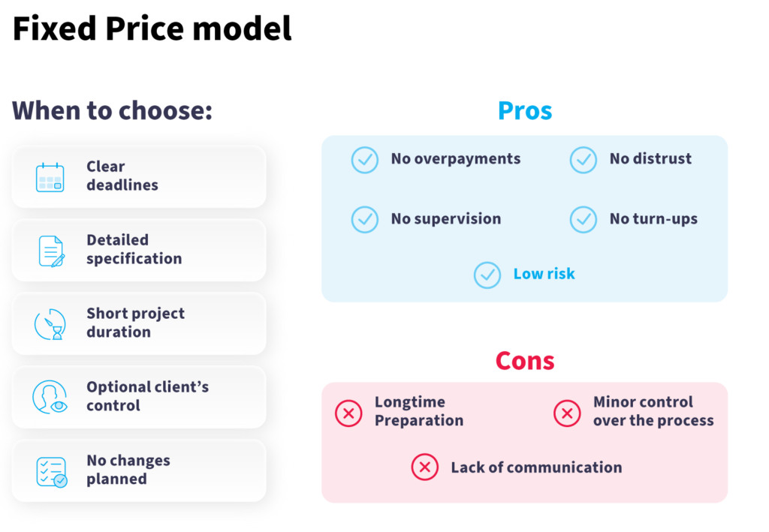Click the Clear deadlines card
This screenshot has width=769, height=532.
click(x=139, y=176)
